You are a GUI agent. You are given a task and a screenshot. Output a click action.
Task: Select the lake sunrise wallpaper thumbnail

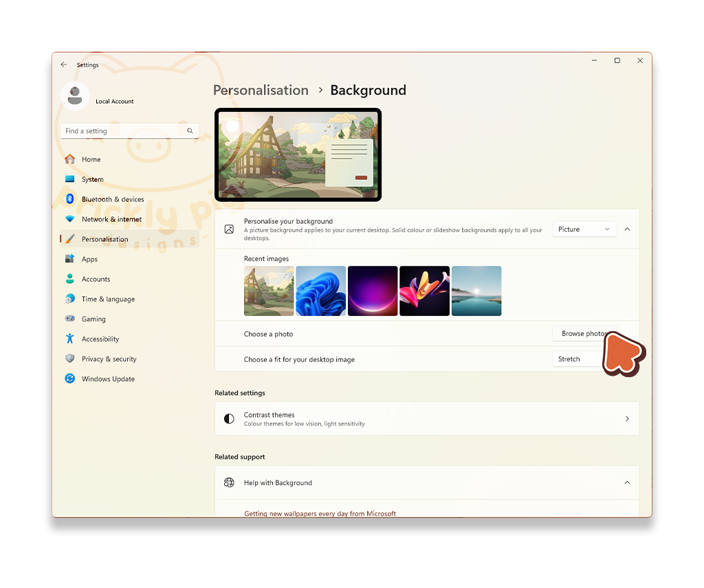pos(476,291)
